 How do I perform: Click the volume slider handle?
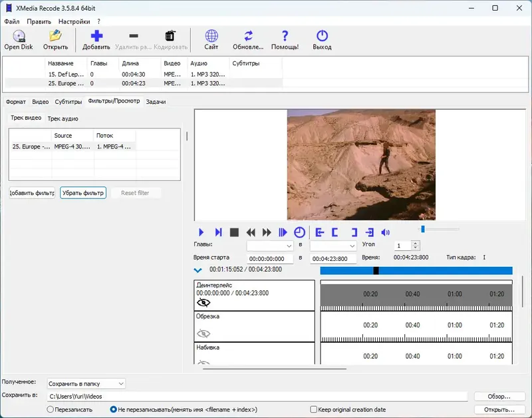pos(422,229)
